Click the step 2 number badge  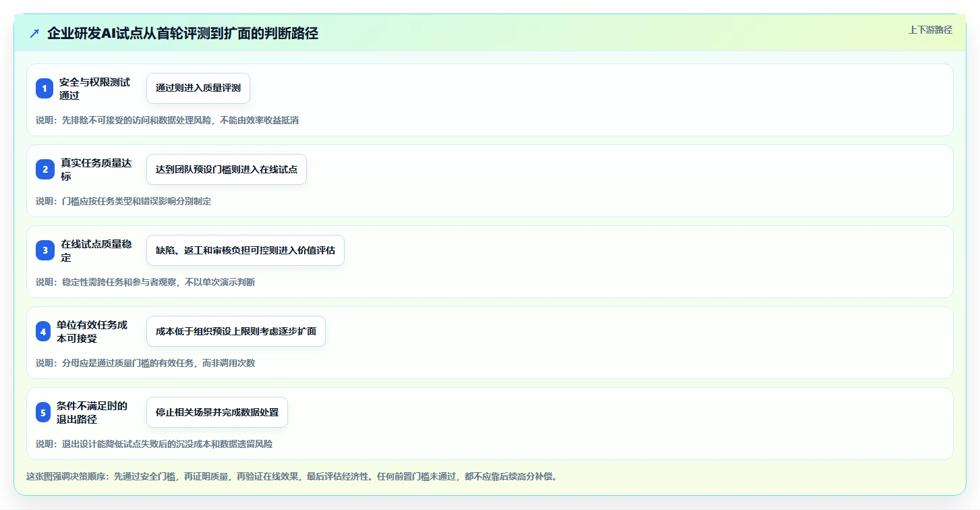click(x=44, y=169)
